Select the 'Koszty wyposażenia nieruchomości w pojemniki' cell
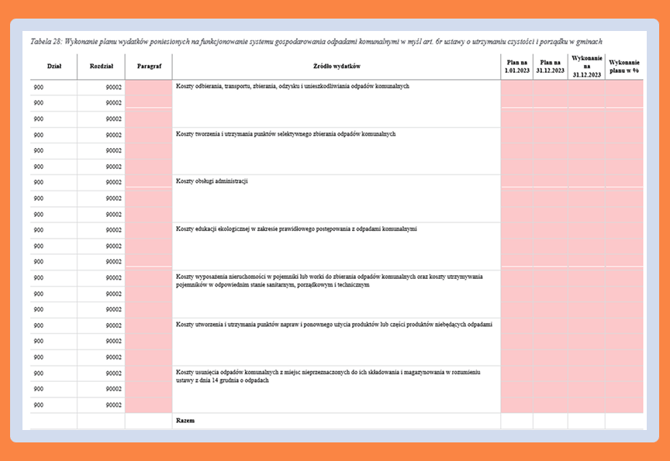670x461 pixels. [328, 280]
